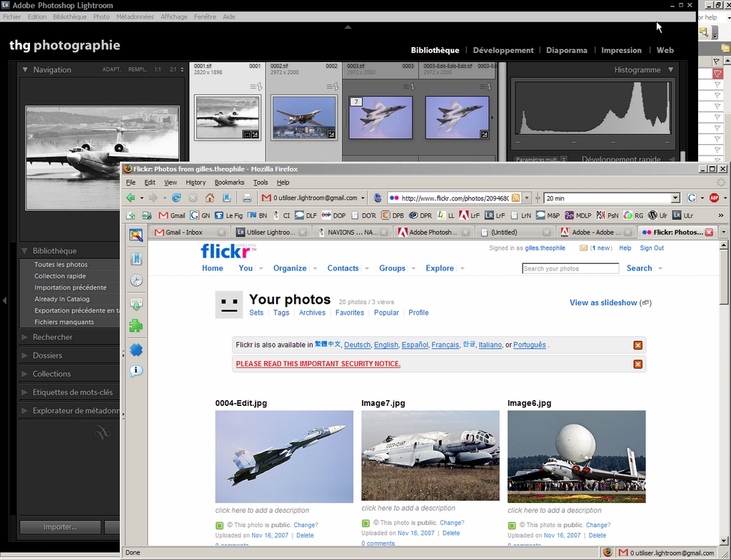Click the downloads sidebar icon with green arrow
The height and width of the screenshot is (560, 731).
coord(136,304)
